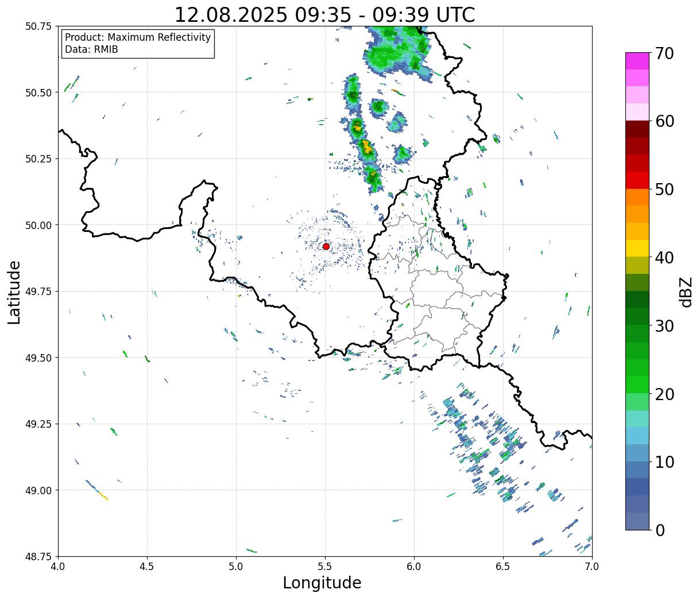Click the dark maroon colorbar swatch below 60

[637, 129]
